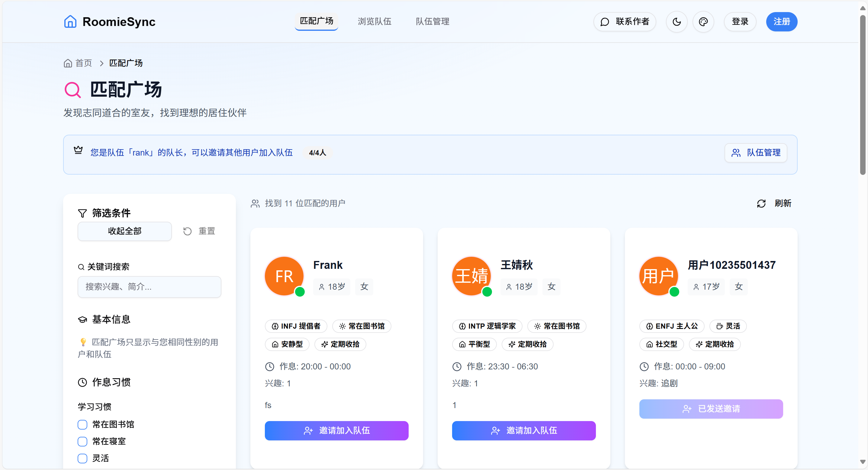Click the reset icon beside 重置

tap(187, 231)
